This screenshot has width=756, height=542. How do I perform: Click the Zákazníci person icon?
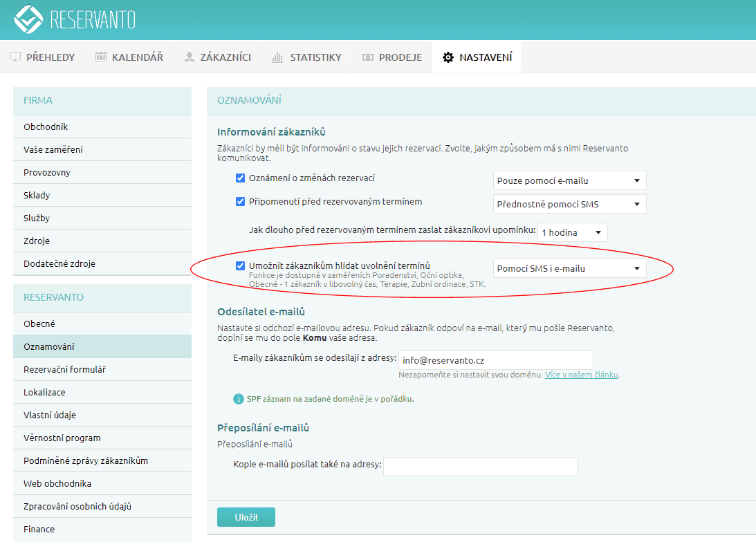189,57
